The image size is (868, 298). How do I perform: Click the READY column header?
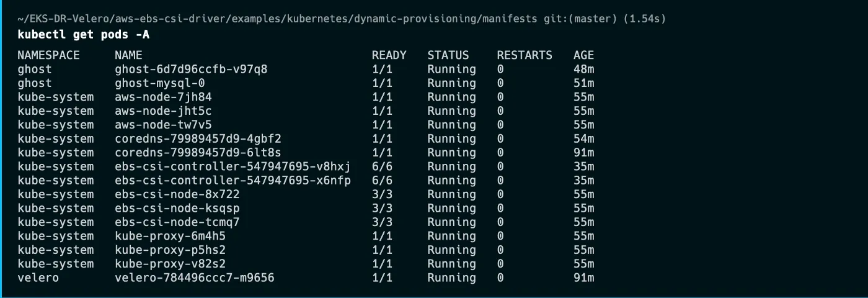[389, 55]
